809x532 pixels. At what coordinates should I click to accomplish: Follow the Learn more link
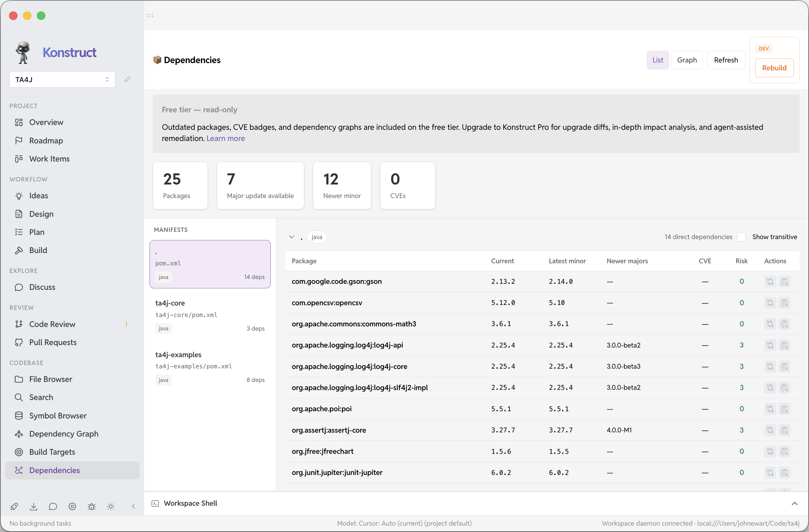(x=225, y=138)
